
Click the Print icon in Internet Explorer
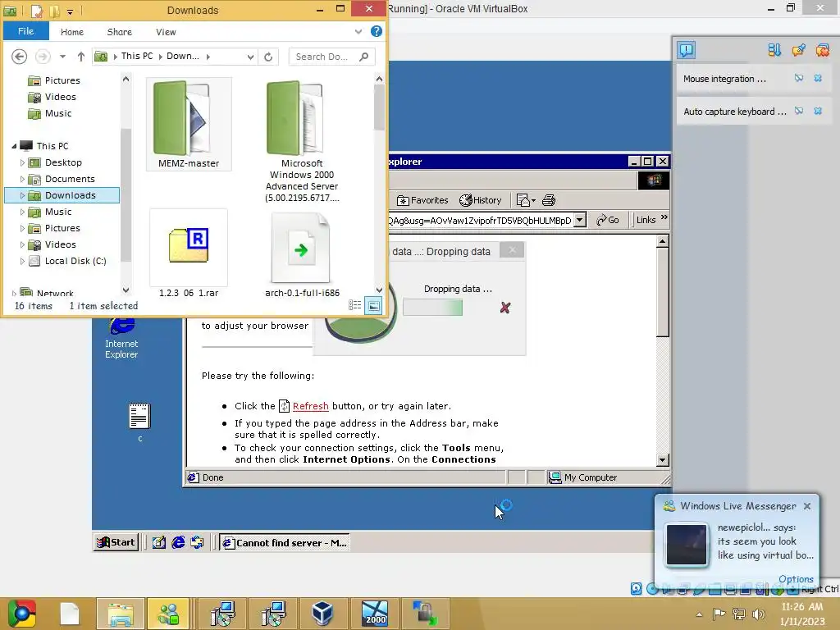(x=549, y=200)
